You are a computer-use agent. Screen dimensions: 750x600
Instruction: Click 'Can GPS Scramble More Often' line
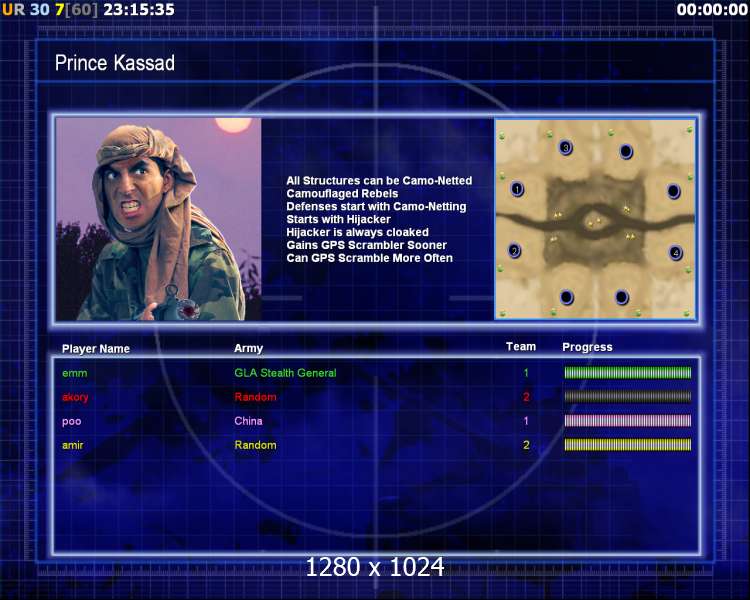tap(369, 258)
